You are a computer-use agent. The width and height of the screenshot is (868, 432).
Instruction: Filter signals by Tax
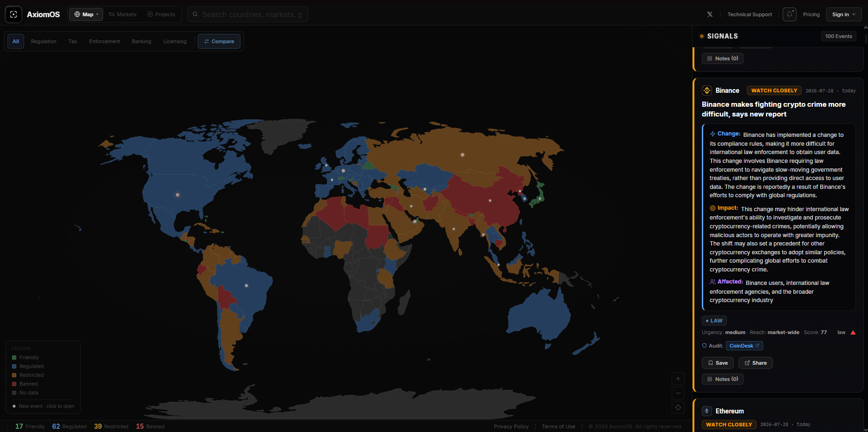click(x=73, y=41)
